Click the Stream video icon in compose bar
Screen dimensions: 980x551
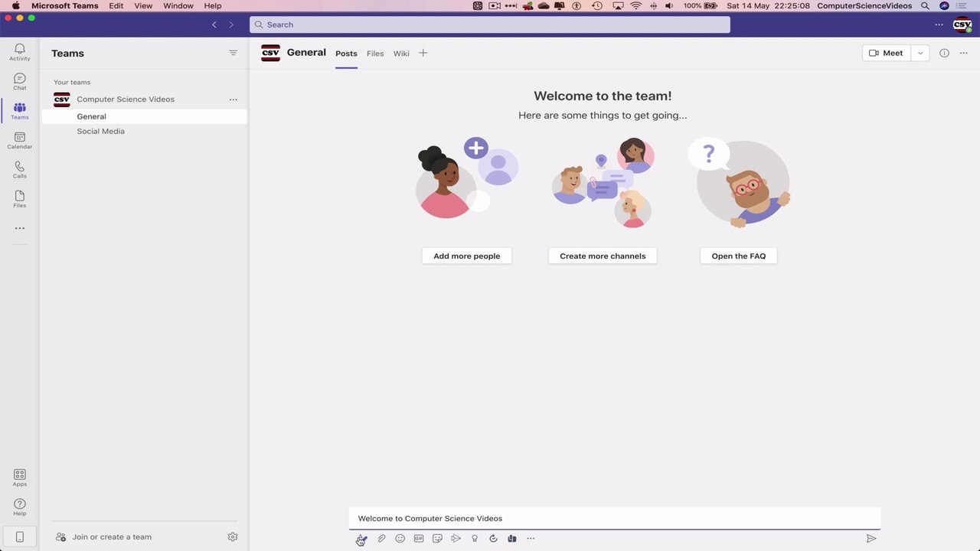pyautogui.click(x=456, y=539)
